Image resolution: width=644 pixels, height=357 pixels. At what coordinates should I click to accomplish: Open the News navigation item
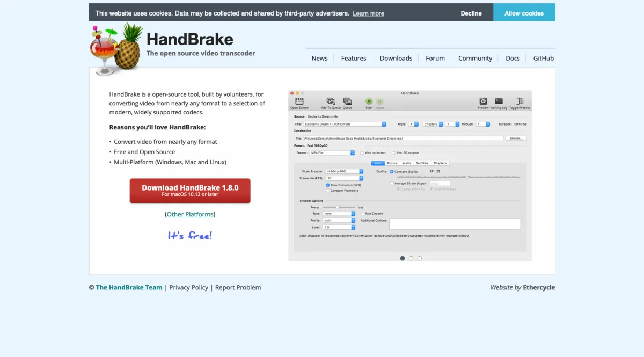click(x=319, y=58)
